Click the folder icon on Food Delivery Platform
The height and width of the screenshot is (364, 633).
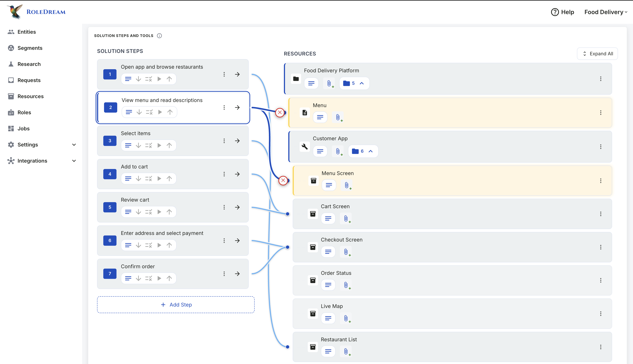pyautogui.click(x=296, y=79)
